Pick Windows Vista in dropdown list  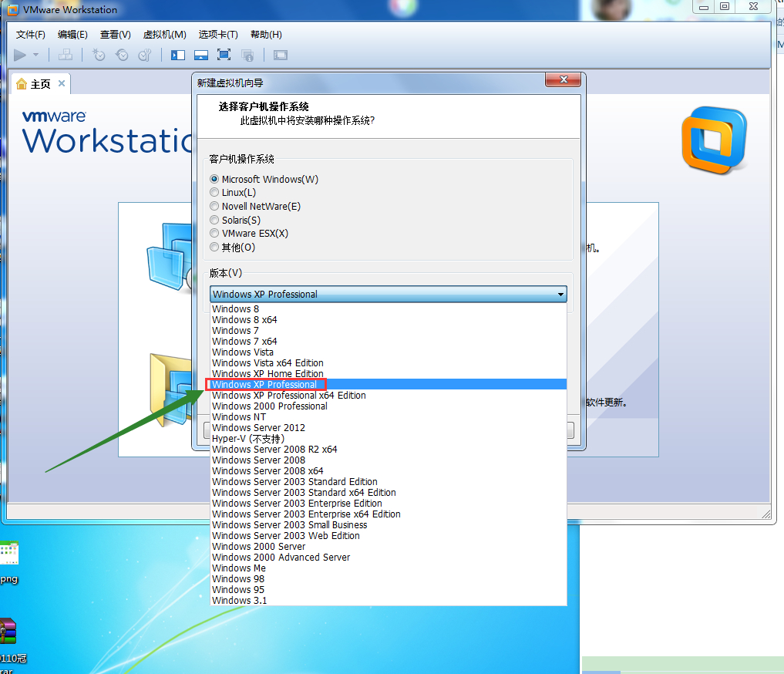click(x=388, y=352)
